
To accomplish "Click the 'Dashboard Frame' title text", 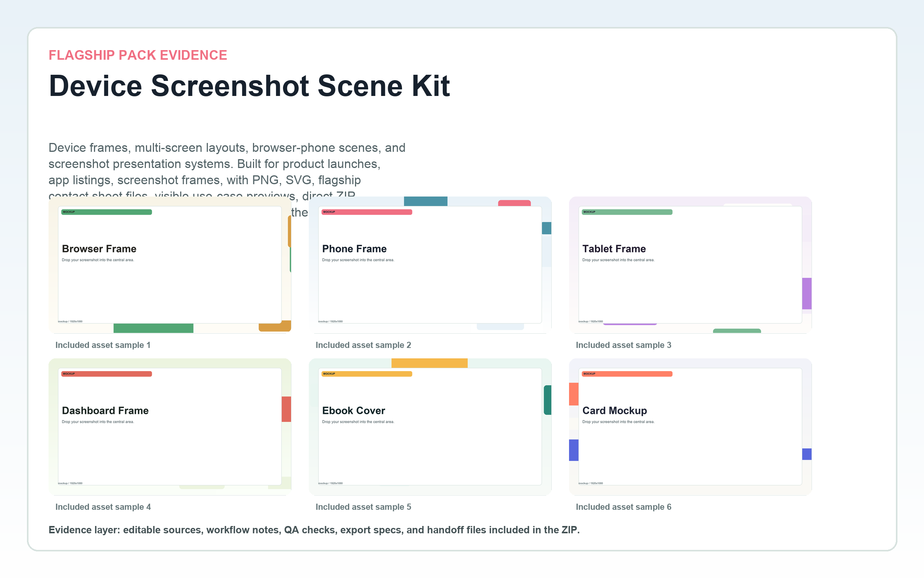I will point(105,411).
